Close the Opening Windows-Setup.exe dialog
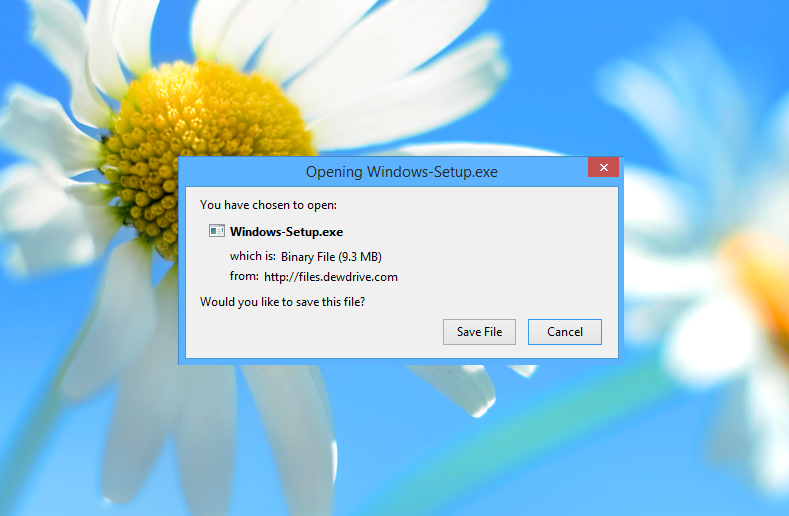The image size is (789, 516). (x=603, y=167)
